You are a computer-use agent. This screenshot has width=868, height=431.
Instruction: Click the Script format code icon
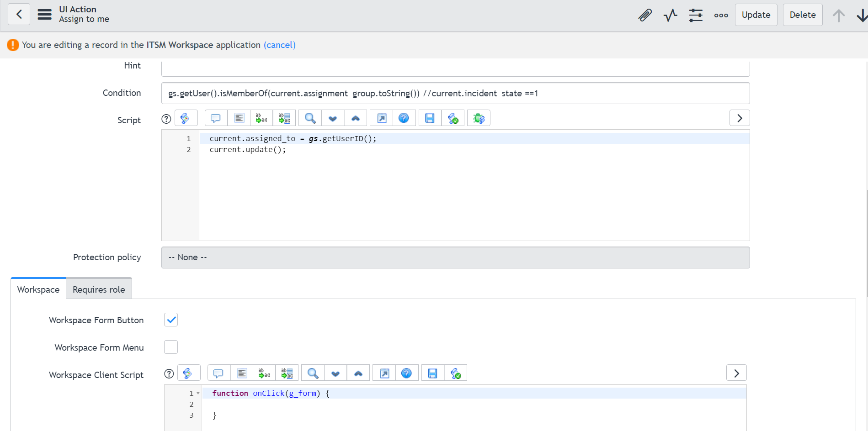(x=239, y=118)
